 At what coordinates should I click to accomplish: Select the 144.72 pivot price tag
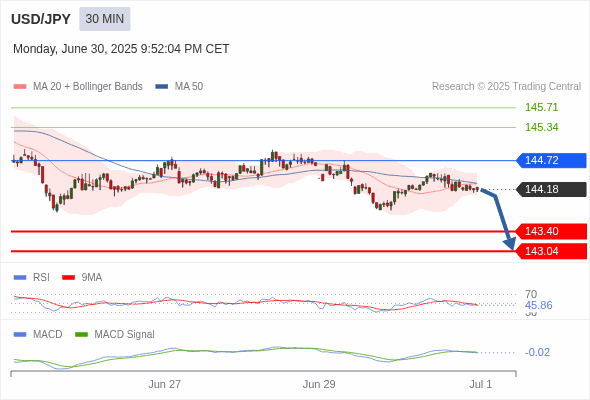coord(551,160)
